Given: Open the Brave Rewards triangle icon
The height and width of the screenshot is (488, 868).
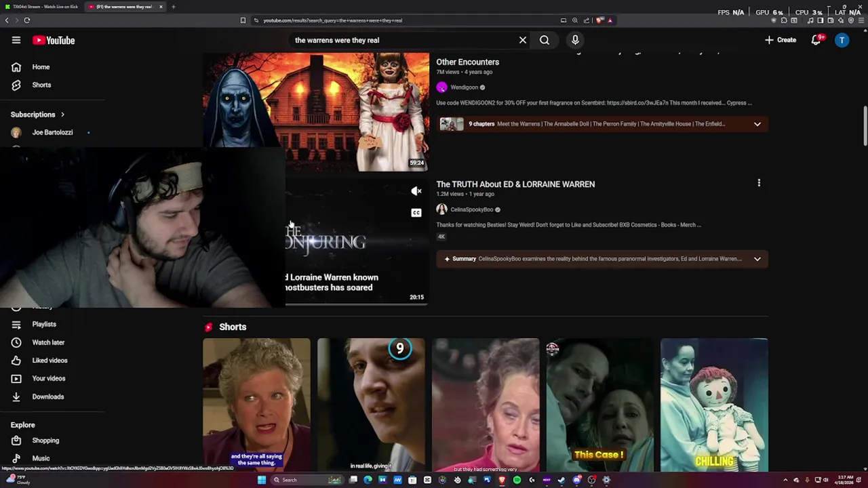Looking at the screenshot, I should (x=610, y=20).
